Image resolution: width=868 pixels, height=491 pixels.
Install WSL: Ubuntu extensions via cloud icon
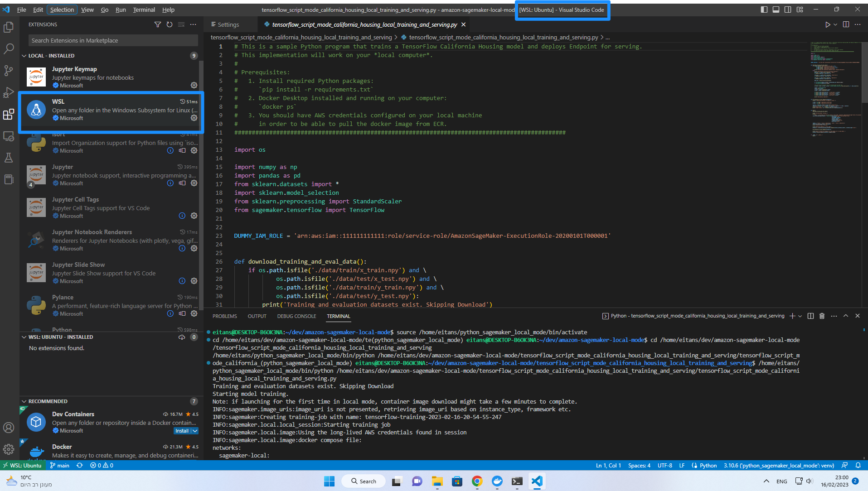(x=182, y=337)
